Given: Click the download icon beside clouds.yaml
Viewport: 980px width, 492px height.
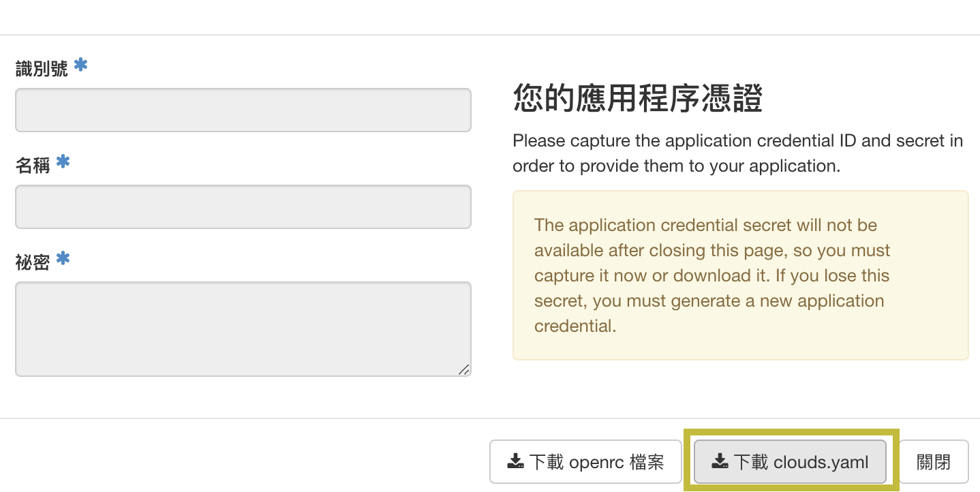Looking at the screenshot, I should [720, 462].
